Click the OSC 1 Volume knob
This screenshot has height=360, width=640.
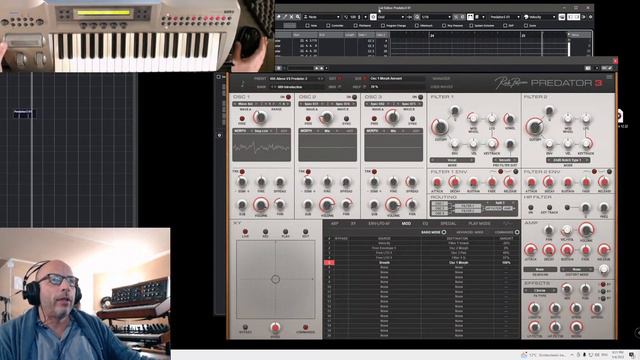click(261, 205)
